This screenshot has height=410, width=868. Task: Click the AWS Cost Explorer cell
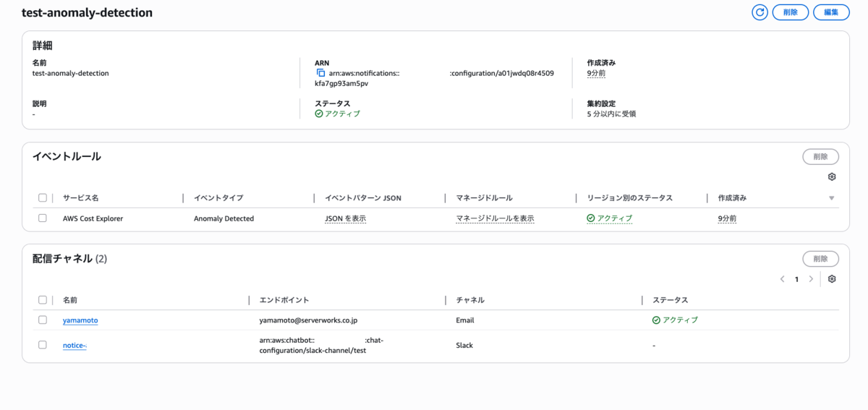tap(93, 218)
